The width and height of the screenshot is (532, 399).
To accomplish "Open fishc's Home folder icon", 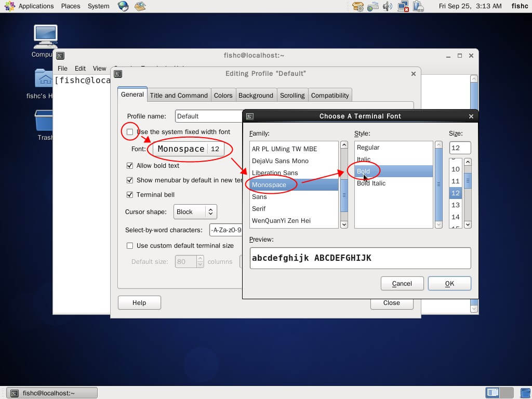I will tap(45, 79).
